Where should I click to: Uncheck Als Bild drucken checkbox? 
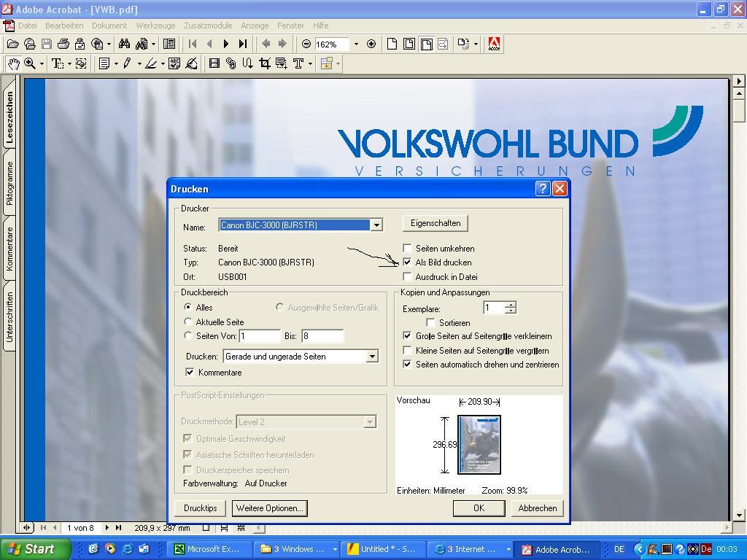407,262
